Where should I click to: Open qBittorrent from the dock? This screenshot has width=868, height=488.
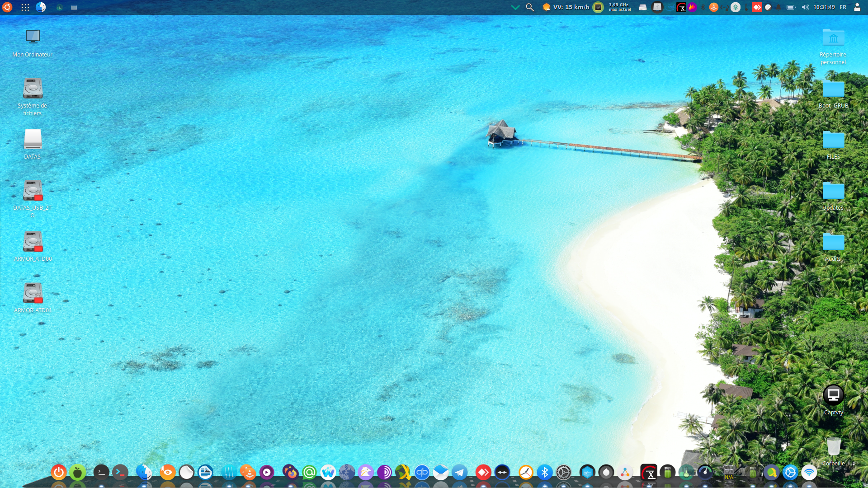pyautogui.click(x=422, y=473)
